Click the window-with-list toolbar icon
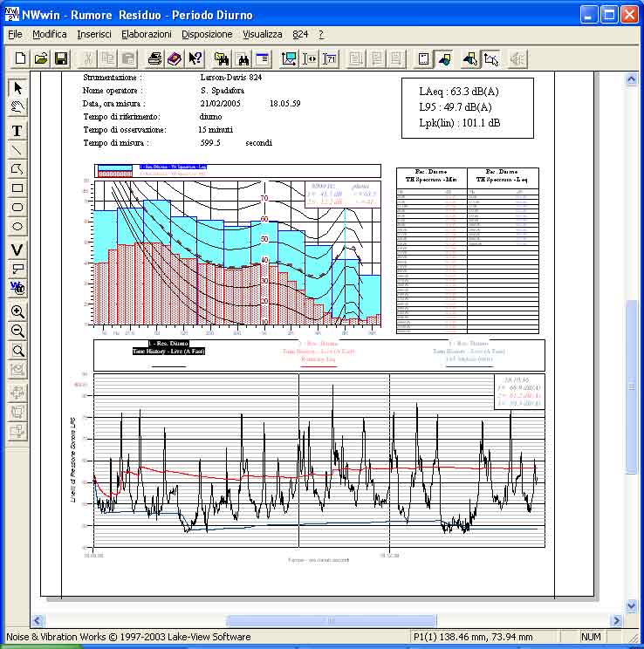Screen dimensions: 644x649 pos(262,58)
